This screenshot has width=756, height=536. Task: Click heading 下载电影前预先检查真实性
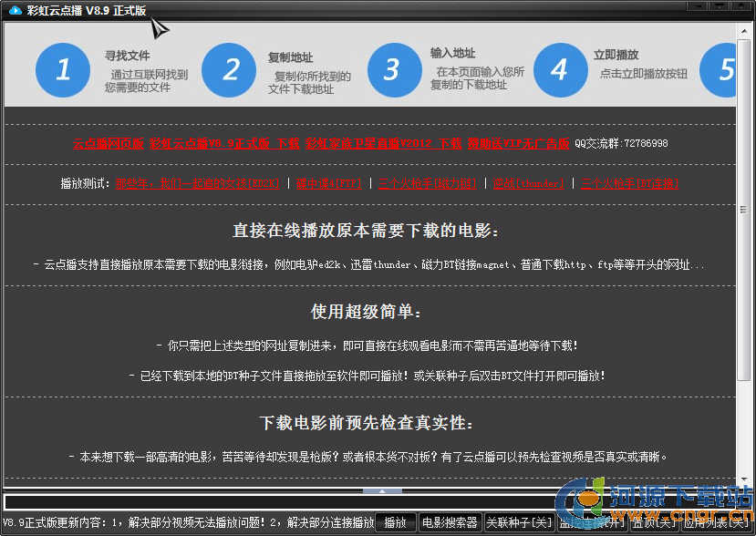click(366, 423)
